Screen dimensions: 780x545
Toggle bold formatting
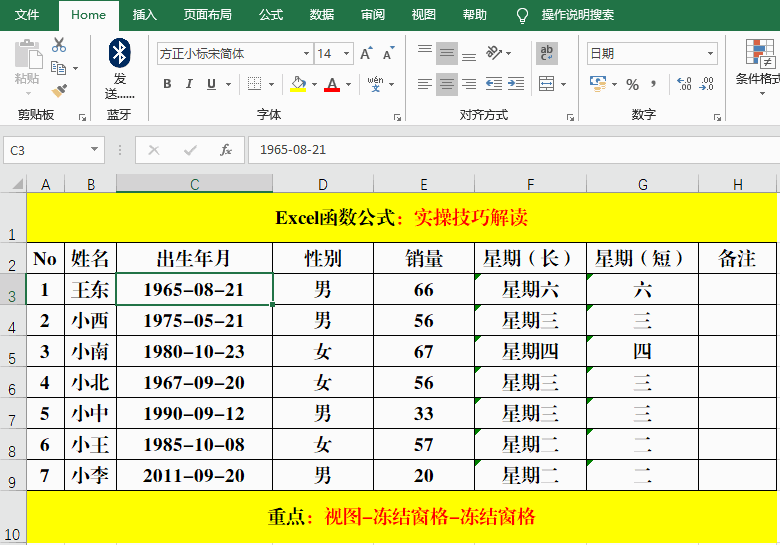tap(167, 85)
